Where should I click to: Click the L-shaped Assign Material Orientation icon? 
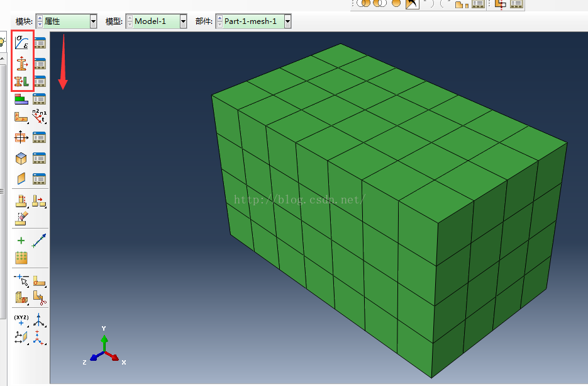pyautogui.click(x=21, y=117)
